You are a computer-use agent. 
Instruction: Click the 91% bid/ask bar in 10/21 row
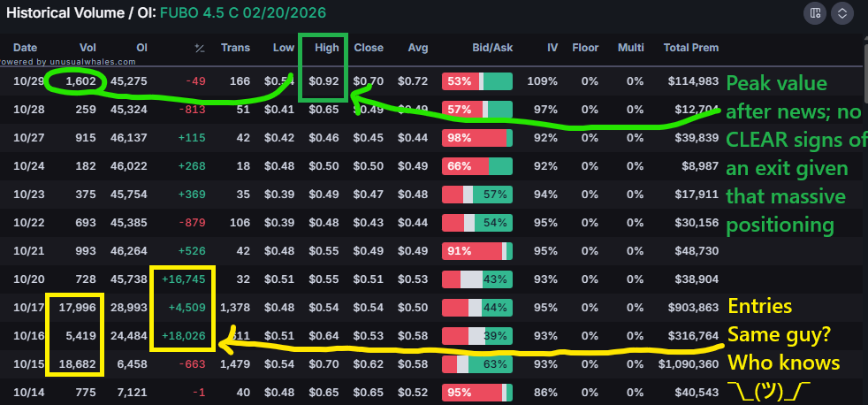[477, 251]
